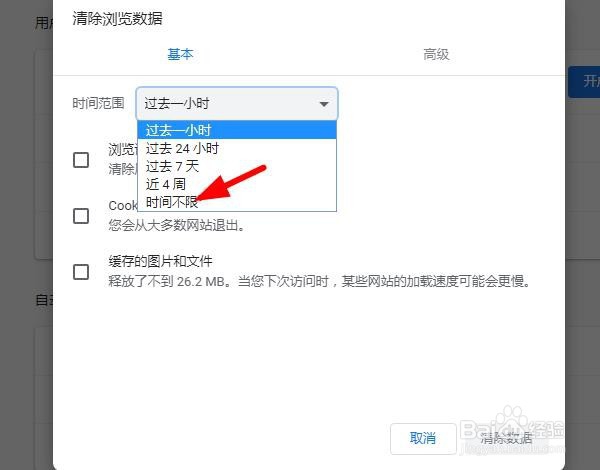Check the Cookie data checkbox
Image resolution: width=600 pixels, height=470 pixels.
click(x=81, y=216)
